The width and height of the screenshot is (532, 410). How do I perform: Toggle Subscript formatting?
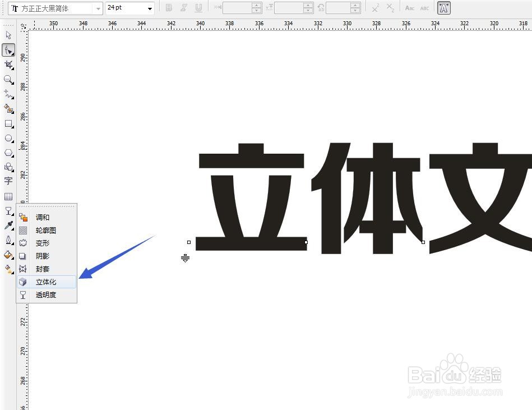391,8
